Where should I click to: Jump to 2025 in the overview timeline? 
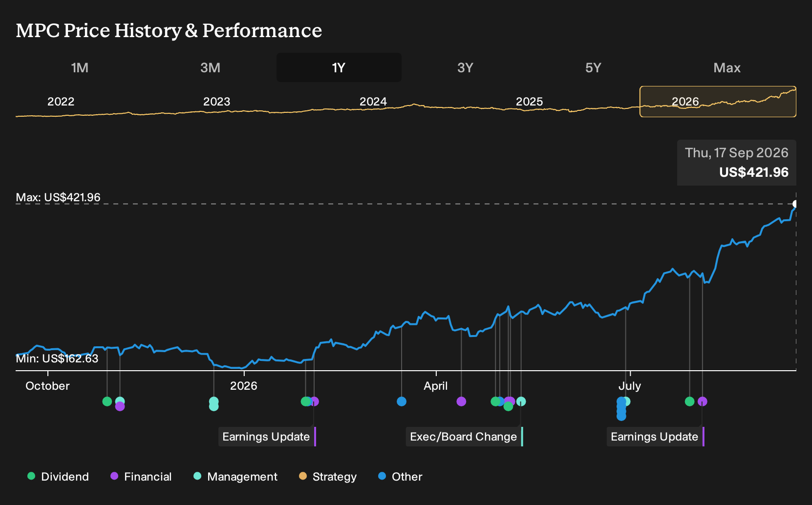click(529, 102)
